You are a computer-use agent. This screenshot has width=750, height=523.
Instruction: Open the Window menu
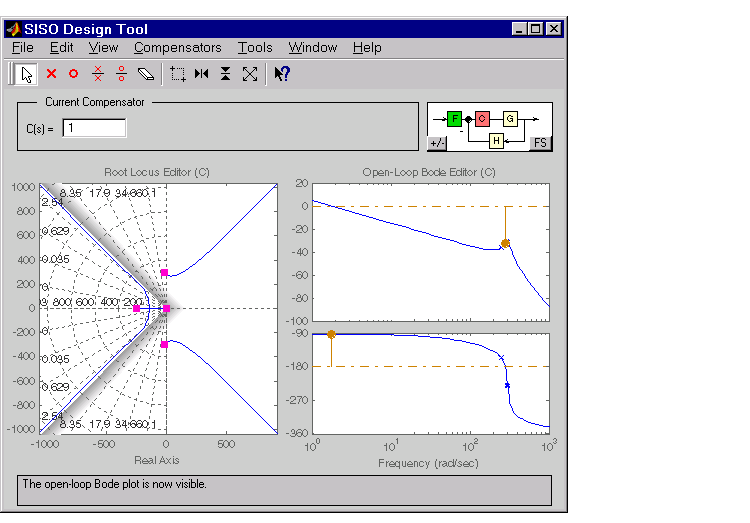313,47
